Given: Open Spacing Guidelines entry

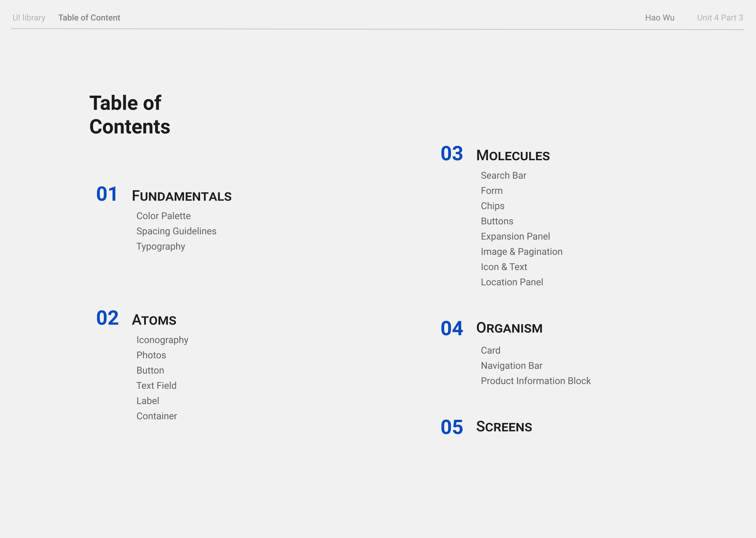Looking at the screenshot, I should click(176, 231).
